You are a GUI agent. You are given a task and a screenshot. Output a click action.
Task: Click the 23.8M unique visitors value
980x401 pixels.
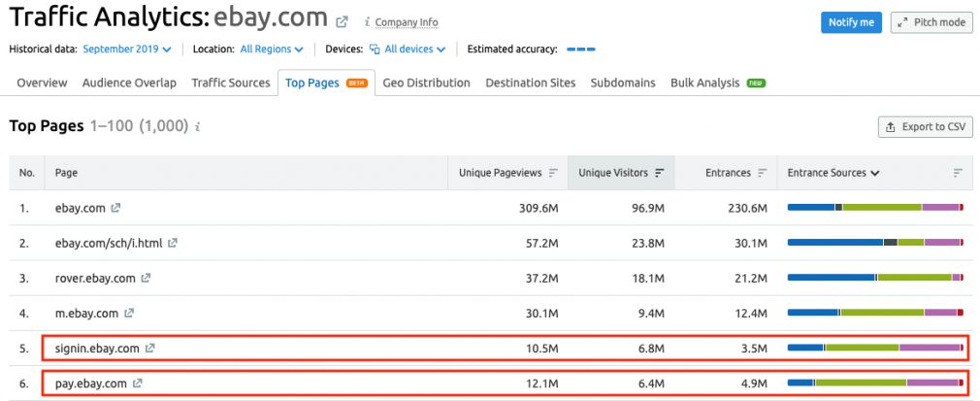648,244
